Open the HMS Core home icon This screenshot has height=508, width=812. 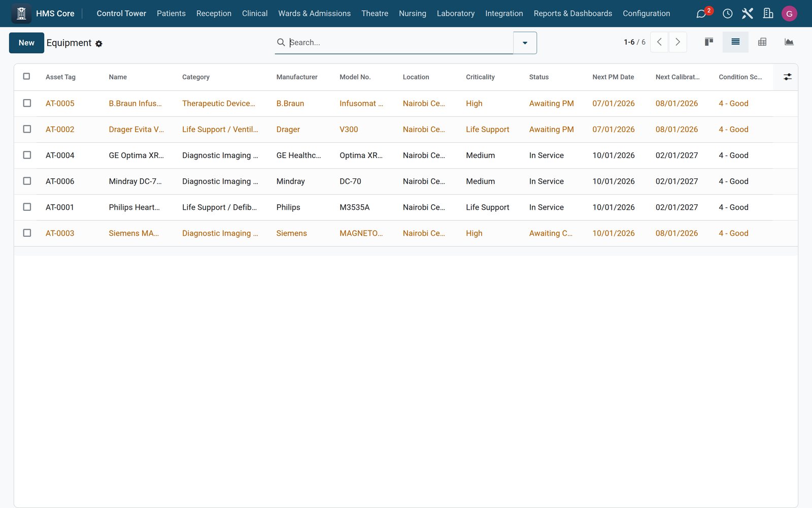[x=21, y=13]
